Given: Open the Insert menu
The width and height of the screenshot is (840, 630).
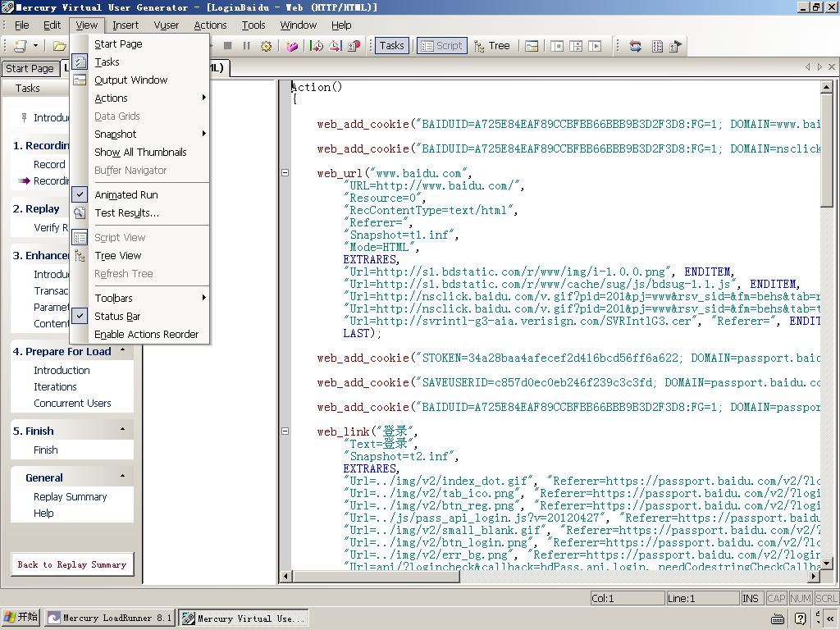Looking at the screenshot, I should 126,25.
